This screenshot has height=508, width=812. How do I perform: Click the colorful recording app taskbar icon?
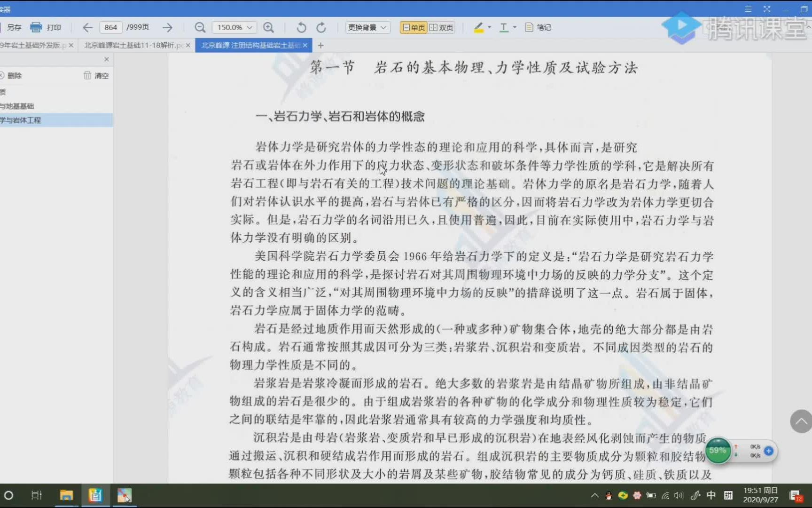tap(125, 495)
